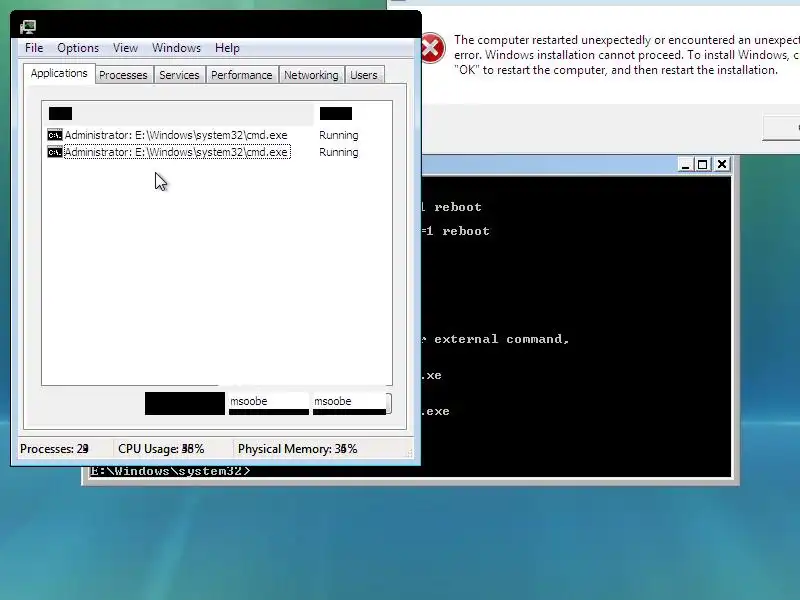Select the first Administrator cmd.exe task
Image resolution: width=800 pixels, height=600 pixels.
176,135
